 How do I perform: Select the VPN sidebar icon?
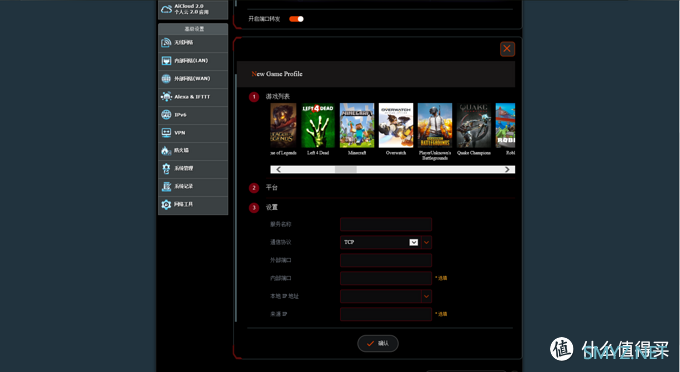166,133
